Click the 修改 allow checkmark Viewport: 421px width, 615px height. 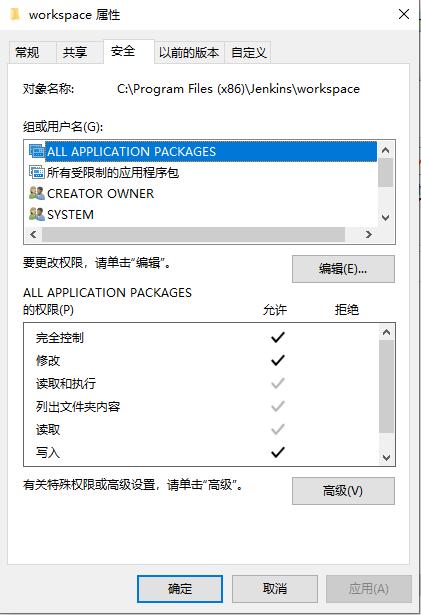coord(278,360)
